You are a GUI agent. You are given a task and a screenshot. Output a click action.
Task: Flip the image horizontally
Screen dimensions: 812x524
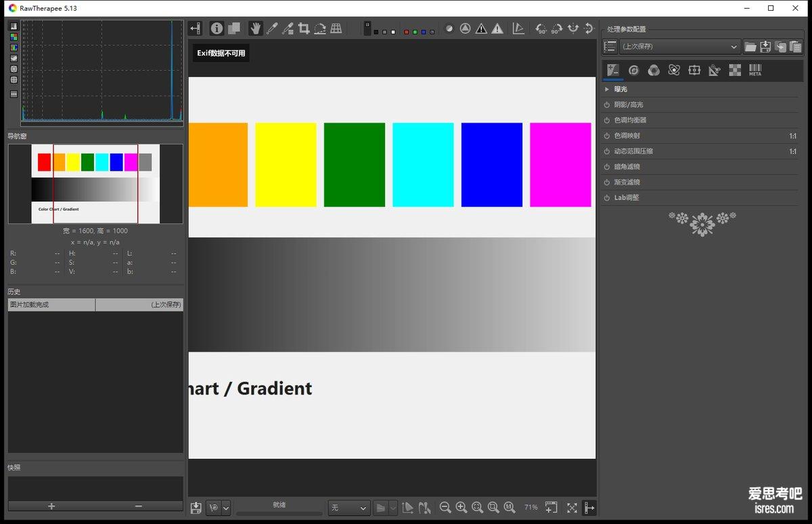click(572, 28)
